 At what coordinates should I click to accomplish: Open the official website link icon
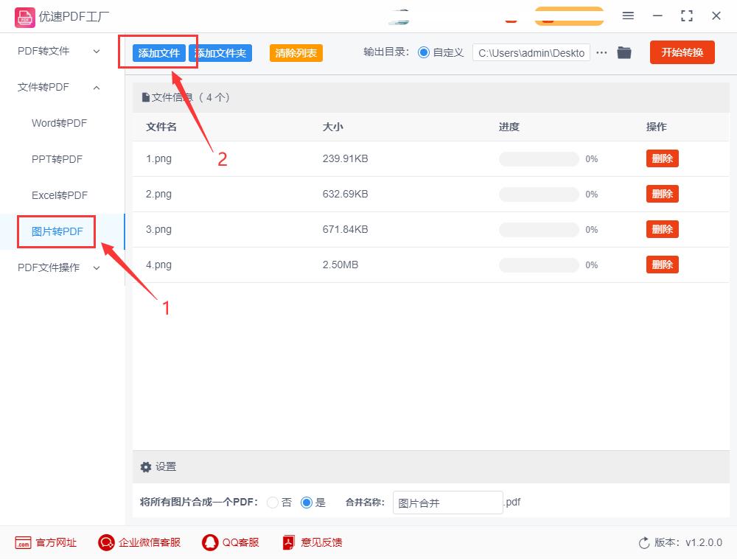[24, 542]
